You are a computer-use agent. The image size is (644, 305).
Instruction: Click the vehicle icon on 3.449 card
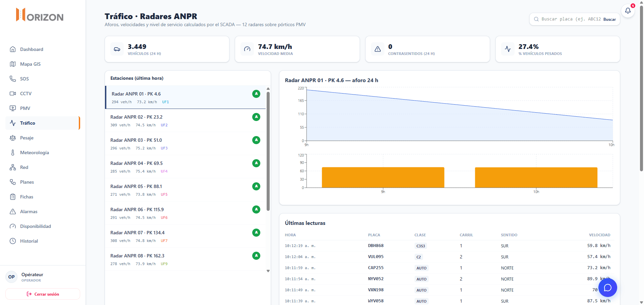pyautogui.click(x=117, y=49)
